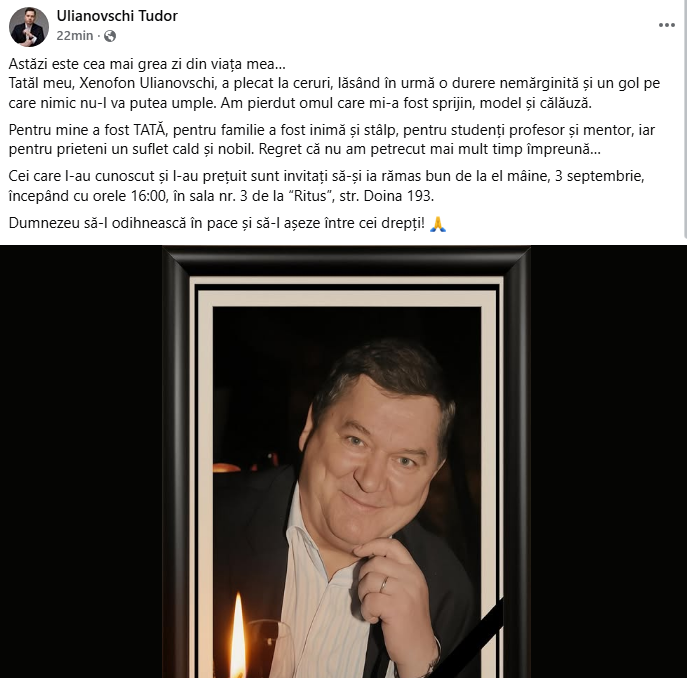Click the candle flame in the photo
This screenshot has width=687, height=678.
tap(238, 633)
